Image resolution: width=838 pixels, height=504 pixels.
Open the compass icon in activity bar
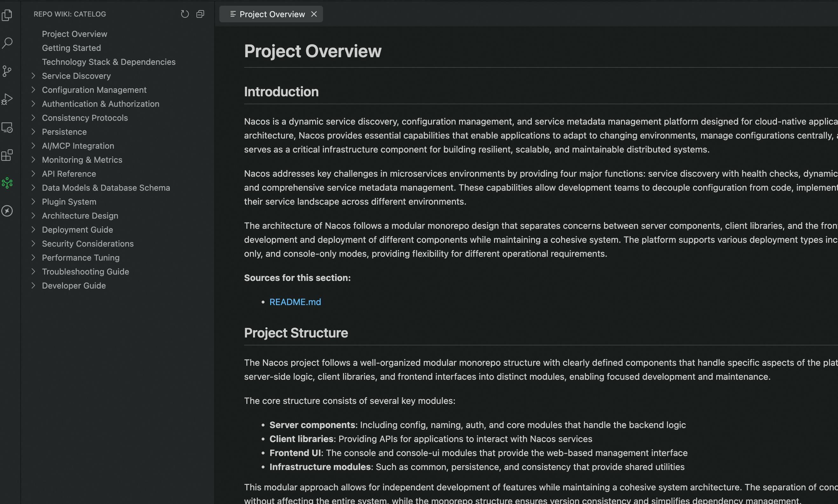7,211
